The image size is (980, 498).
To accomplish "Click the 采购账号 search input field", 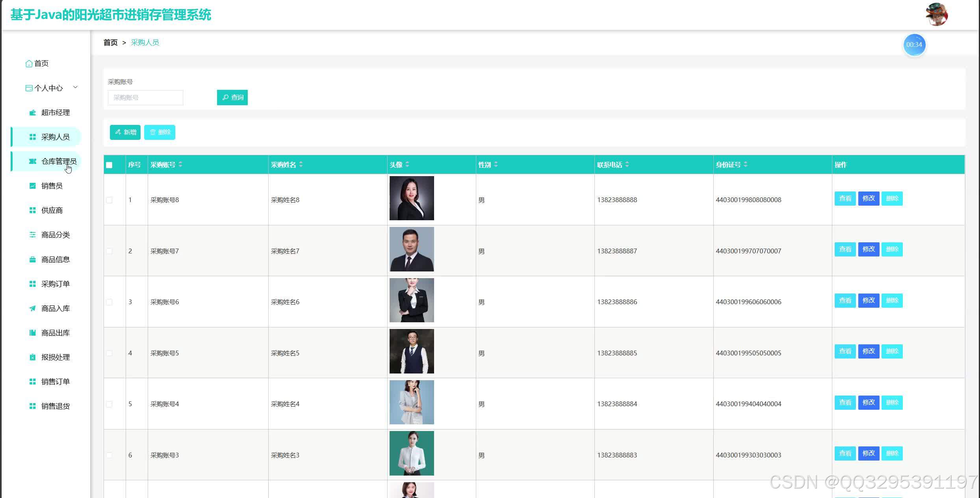I will pos(145,98).
